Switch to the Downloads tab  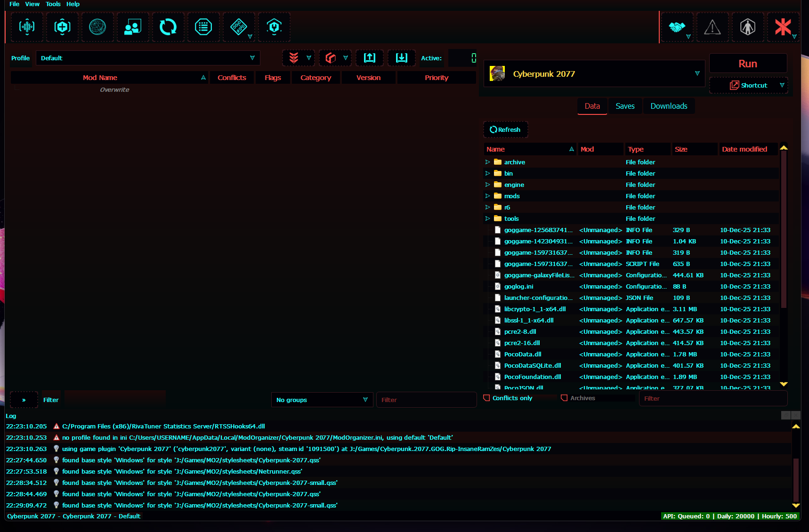(669, 106)
